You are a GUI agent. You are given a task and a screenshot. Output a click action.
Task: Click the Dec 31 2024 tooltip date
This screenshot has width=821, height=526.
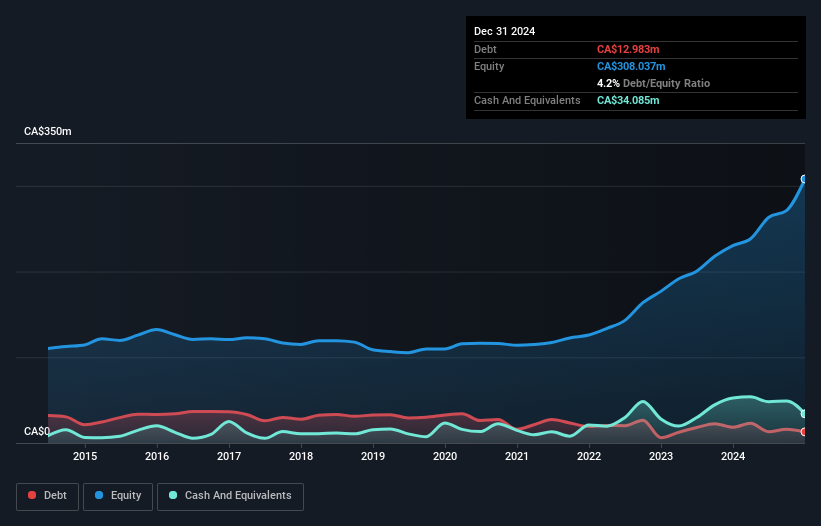pyautogui.click(x=504, y=31)
